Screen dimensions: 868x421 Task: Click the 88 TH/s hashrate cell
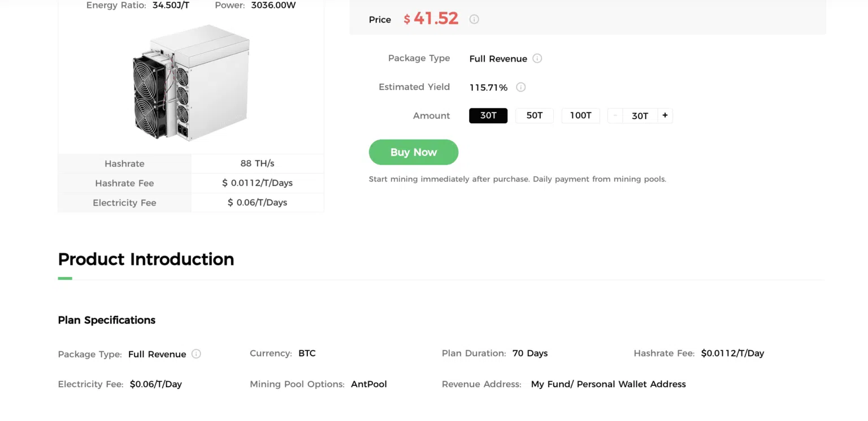pos(257,163)
